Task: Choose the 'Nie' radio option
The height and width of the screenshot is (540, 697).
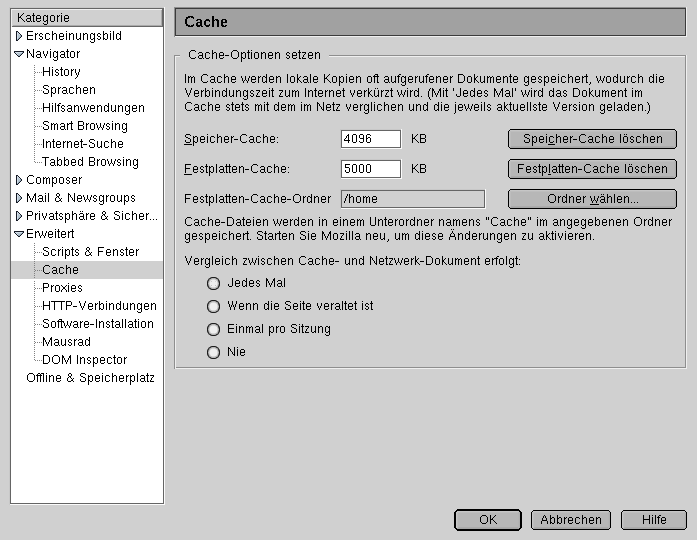Action: click(213, 352)
